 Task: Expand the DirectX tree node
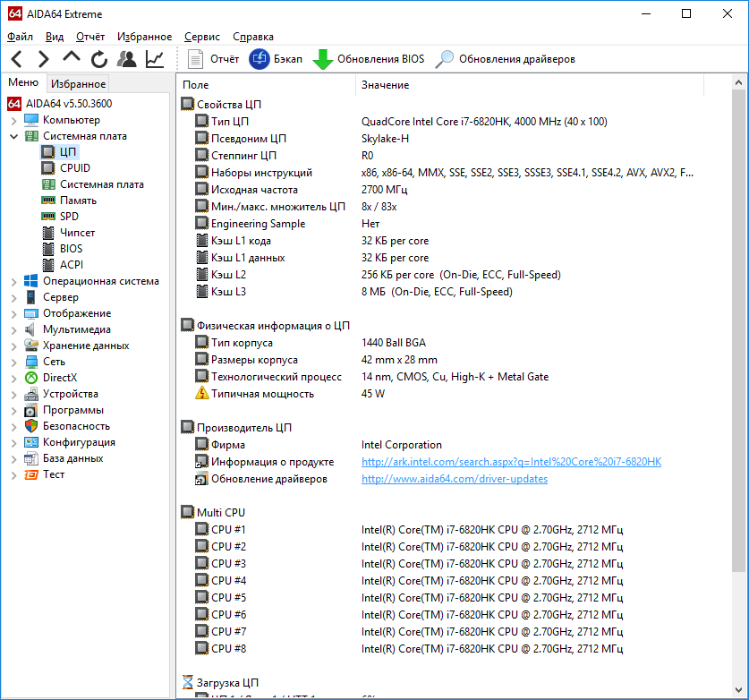13,379
